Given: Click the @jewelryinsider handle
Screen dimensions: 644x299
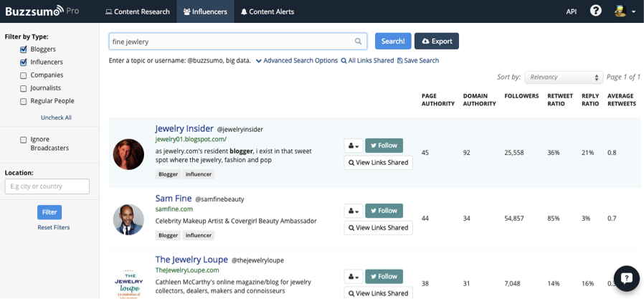Looking at the screenshot, I should coord(240,129).
